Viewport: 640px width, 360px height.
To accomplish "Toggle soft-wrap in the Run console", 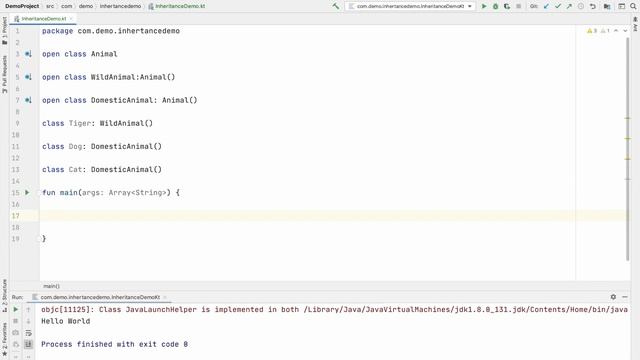I will [28, 333].
